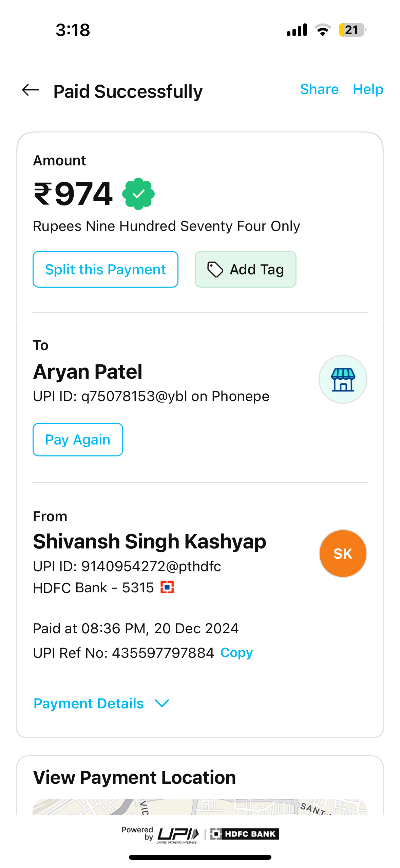
Task: Tap the View Payment Location heading
Action: point(134,778)
